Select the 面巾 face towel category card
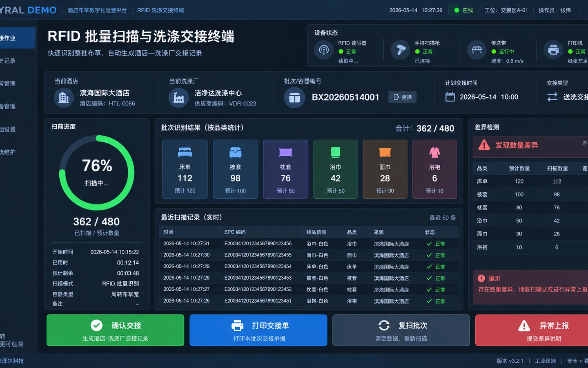 [x=385, y=169]
